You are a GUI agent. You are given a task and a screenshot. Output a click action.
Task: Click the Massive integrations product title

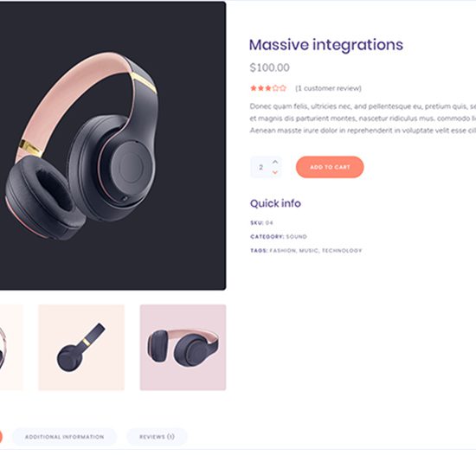pyautogui.click(x=326, y=45)
